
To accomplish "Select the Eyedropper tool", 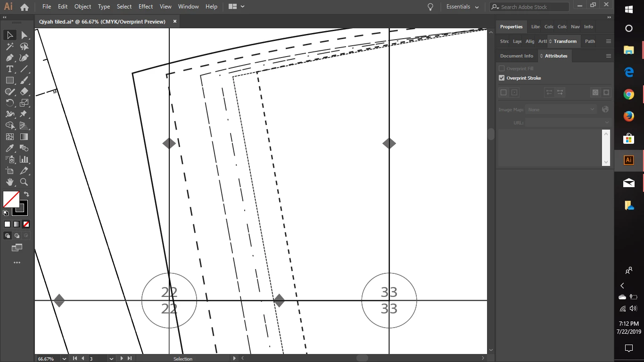I will [x=9, y=148].
